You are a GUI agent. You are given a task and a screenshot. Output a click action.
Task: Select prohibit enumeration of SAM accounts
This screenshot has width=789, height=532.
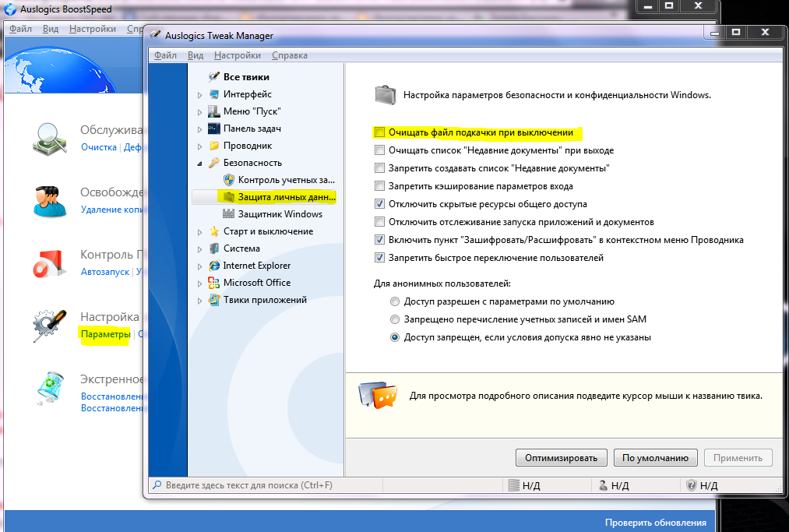pyautogui.click(x=395, y=319)
